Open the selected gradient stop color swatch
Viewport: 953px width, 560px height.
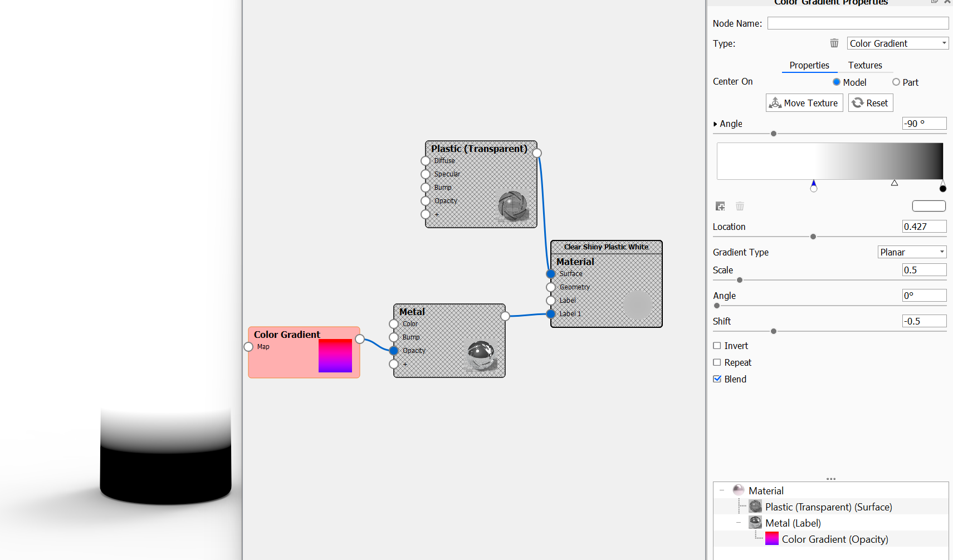[x=928, y=206]
